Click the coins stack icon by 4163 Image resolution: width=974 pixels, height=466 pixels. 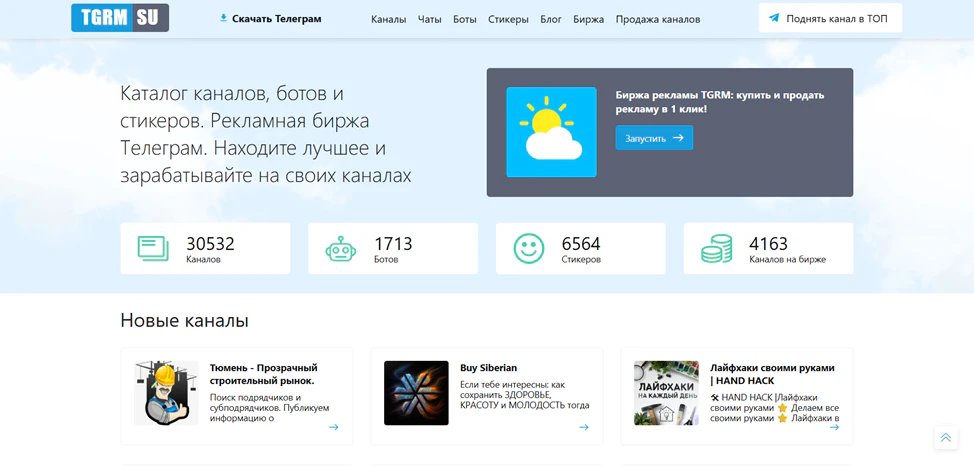[716, 249]
